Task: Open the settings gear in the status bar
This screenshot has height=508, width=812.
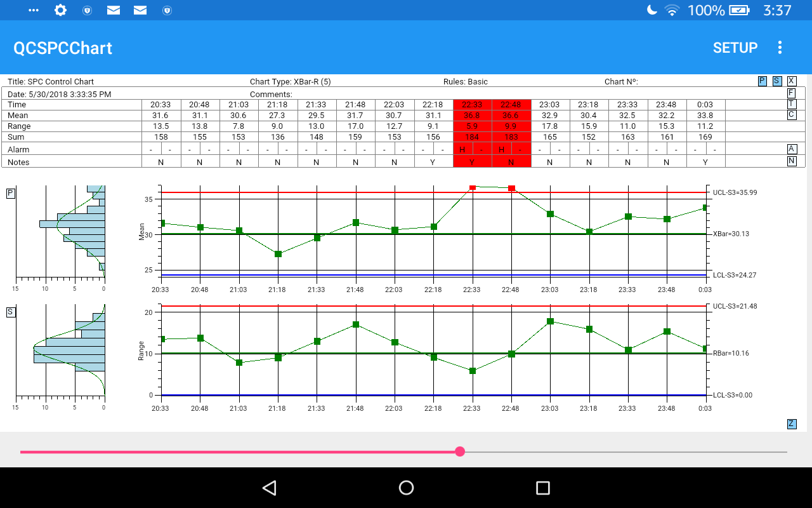Action: click(x=60, y=10)
